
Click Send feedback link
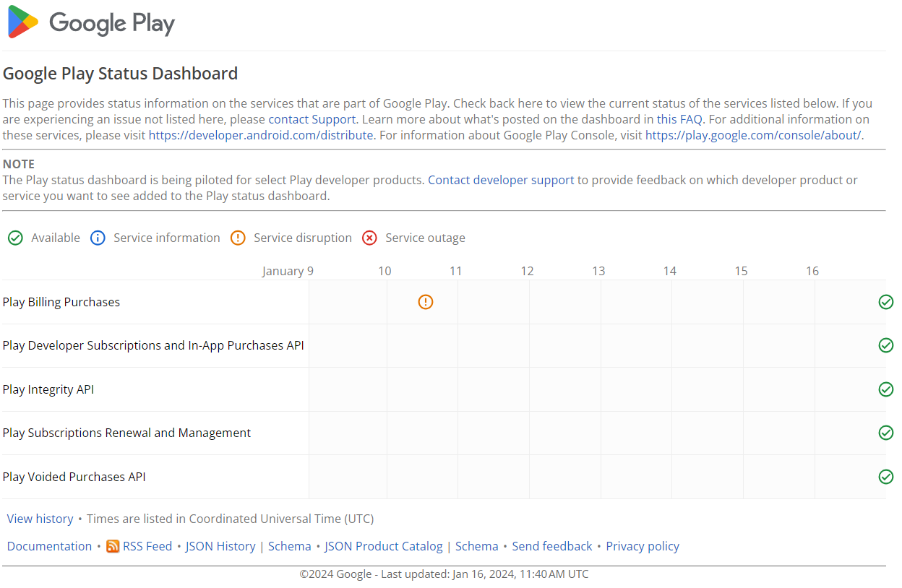tap(552, 546)
